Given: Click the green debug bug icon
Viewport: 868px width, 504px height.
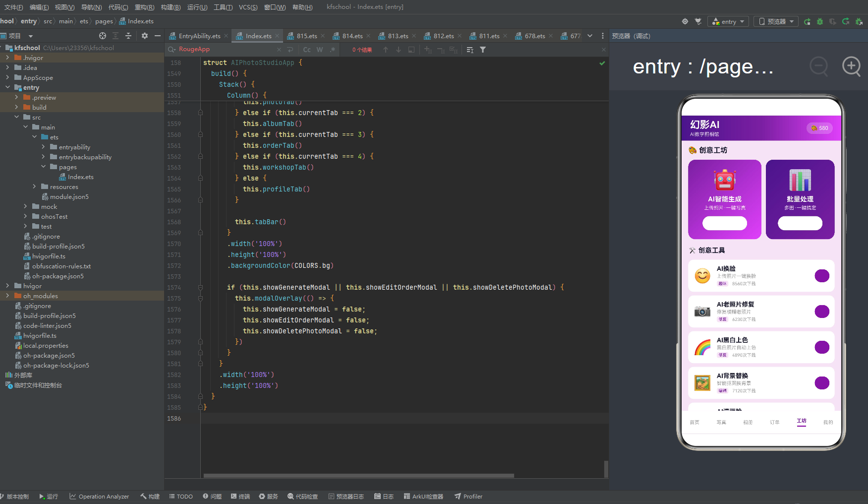Looking at the screenshot, I should coord(820,21).
